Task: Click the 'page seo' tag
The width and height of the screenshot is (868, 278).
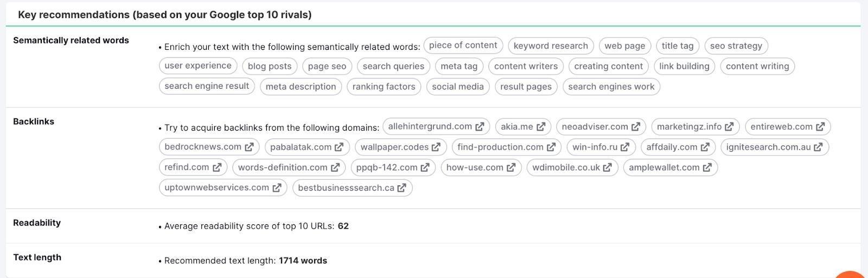Action: (327, 66)
